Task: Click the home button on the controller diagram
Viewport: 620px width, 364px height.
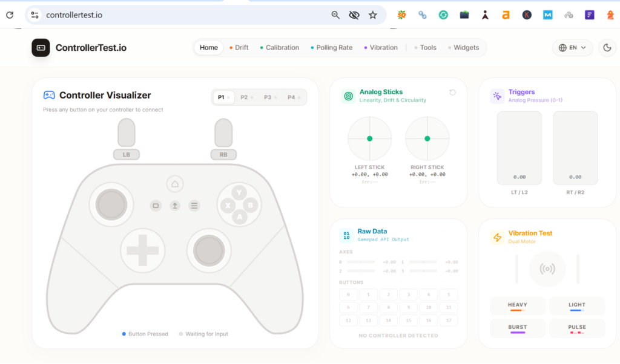Action: (x=175, y=184)
